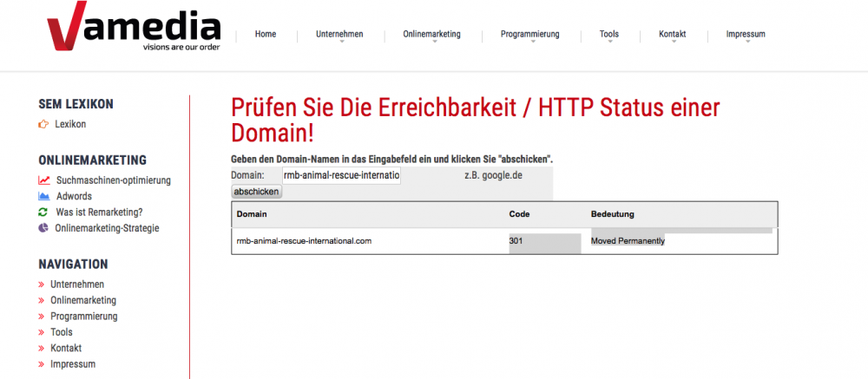Open the Was ist Remarketing? link
Viewport: 868px width, 379px height.
99,212
